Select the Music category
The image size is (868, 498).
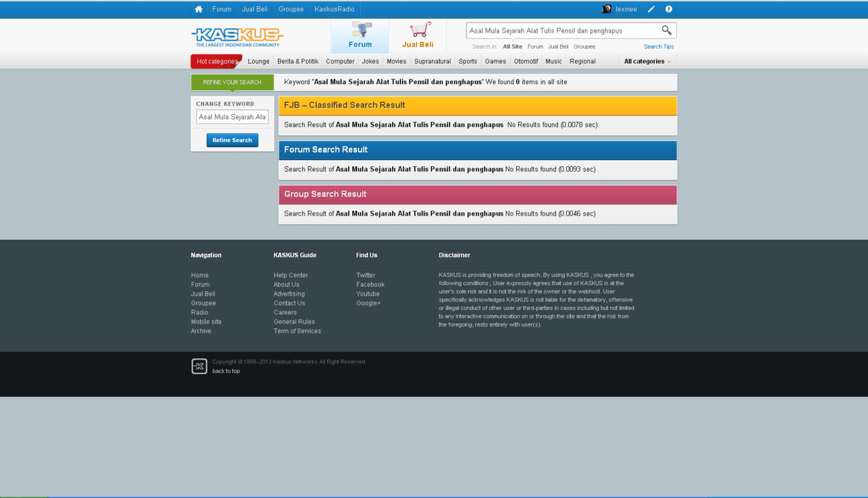tap(554, 61)
